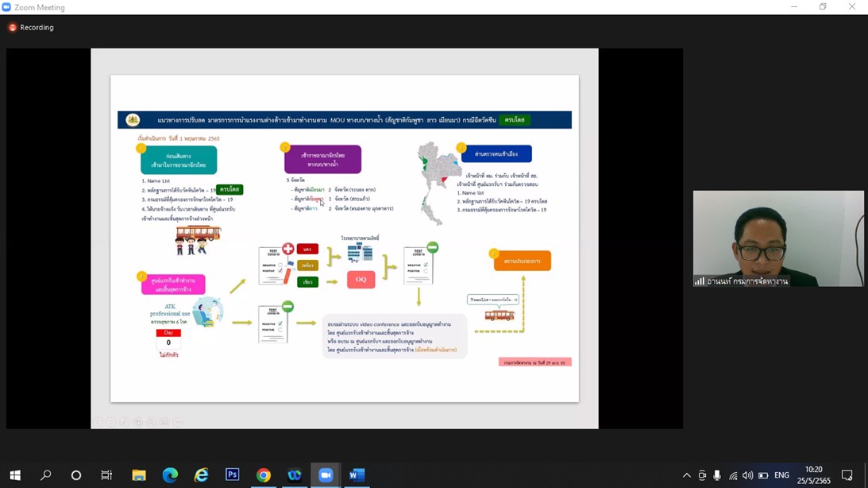The image size is (868, 488).
Task: Open the volume control in system tray
Action: point(747,475)
